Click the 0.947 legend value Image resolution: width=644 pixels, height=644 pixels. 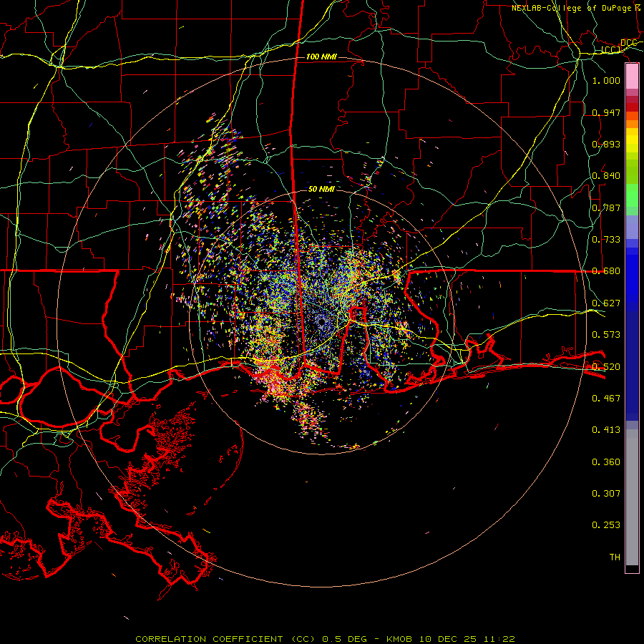pos(606,112)
